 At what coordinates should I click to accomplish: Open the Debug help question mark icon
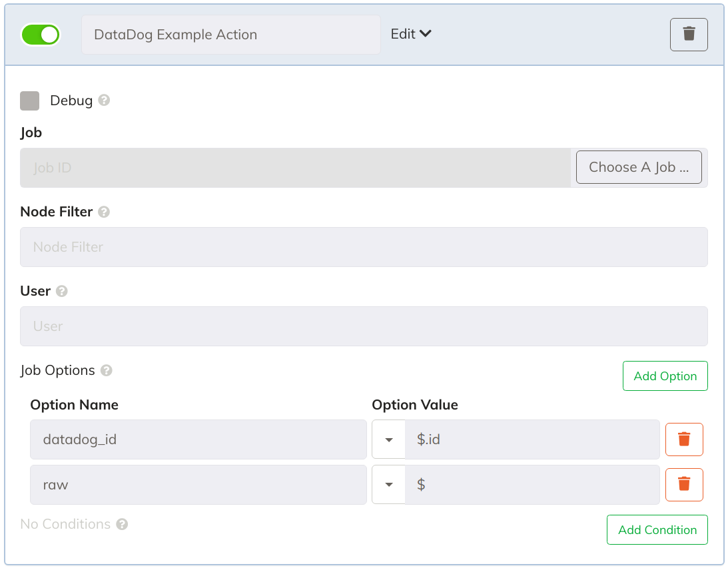click(104, 101)
